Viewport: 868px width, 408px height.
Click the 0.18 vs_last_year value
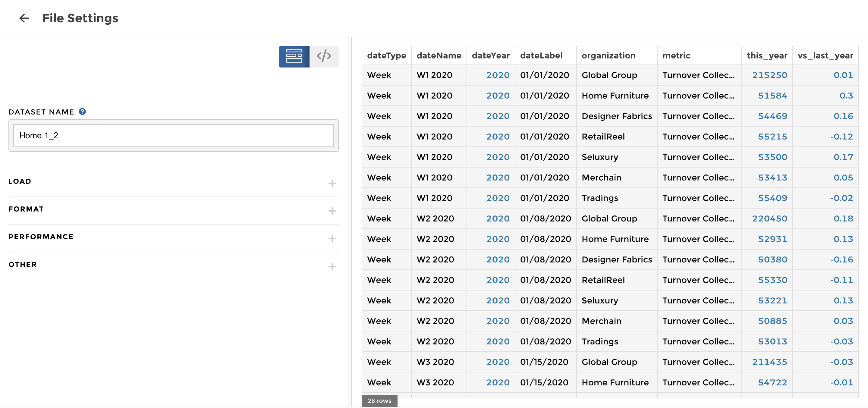(843, 219)
